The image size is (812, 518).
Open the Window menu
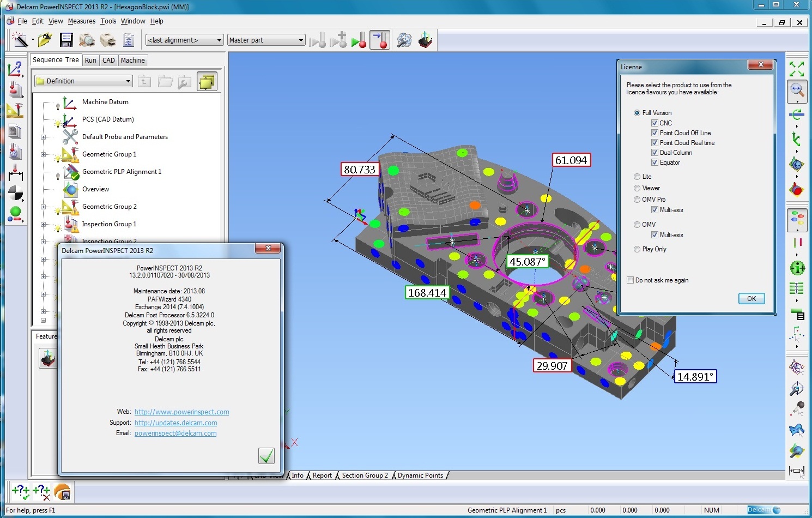pyautogui.click(x=133, y=21)
